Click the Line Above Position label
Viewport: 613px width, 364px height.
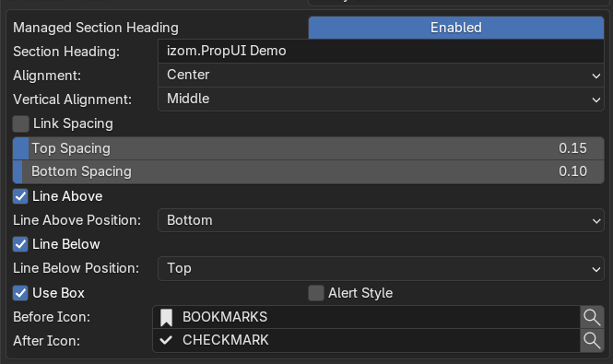coord(77,220)
